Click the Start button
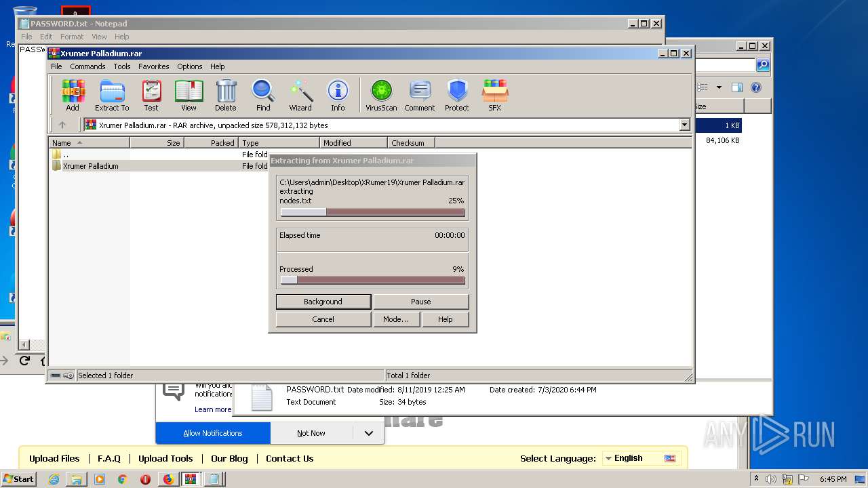The image size is (868, 488). click(19, 479)
